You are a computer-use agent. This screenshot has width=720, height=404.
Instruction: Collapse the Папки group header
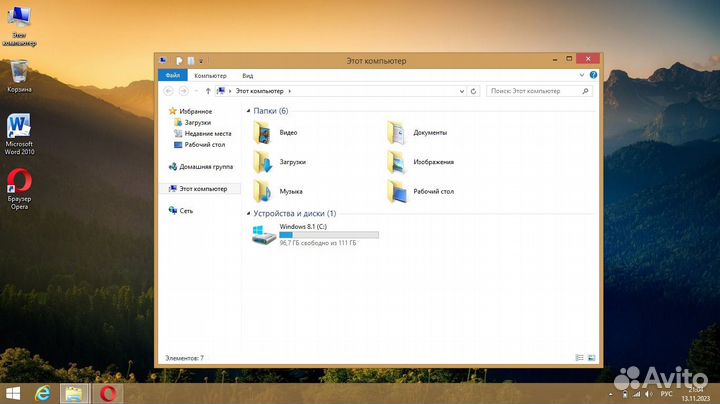tap(249, 111)
